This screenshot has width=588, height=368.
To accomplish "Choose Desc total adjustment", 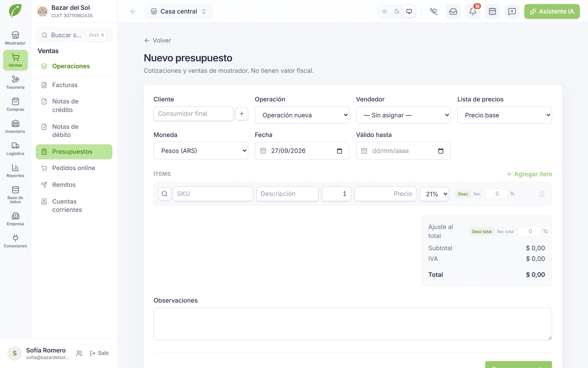I will 482,231.
